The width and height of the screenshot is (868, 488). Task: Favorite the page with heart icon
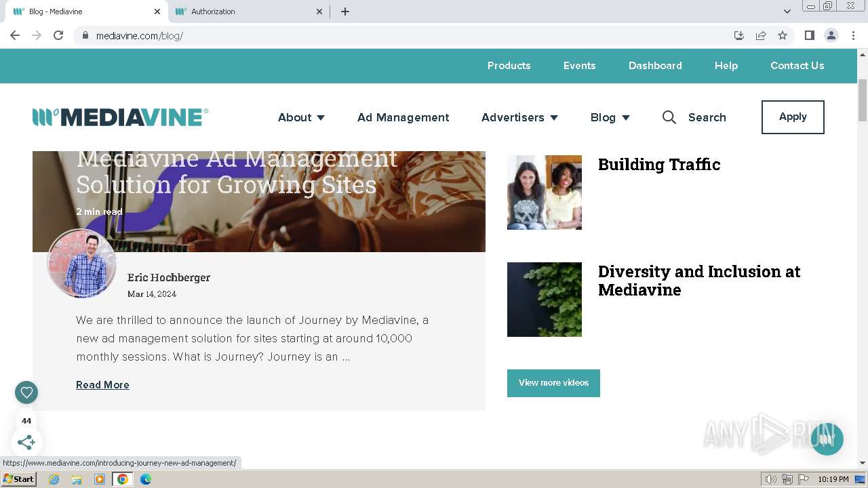[x=26, y=392]
